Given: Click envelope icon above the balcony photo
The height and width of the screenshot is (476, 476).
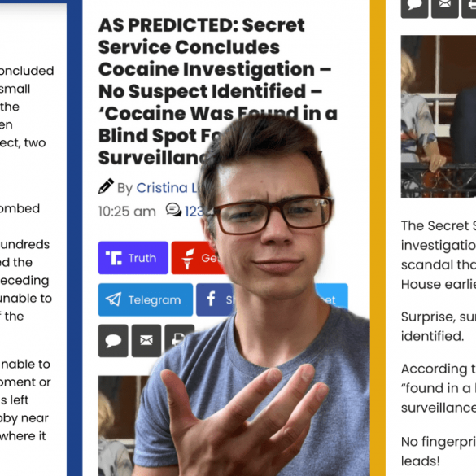Looking at the screenshot, I should click(x=445, y=8).
